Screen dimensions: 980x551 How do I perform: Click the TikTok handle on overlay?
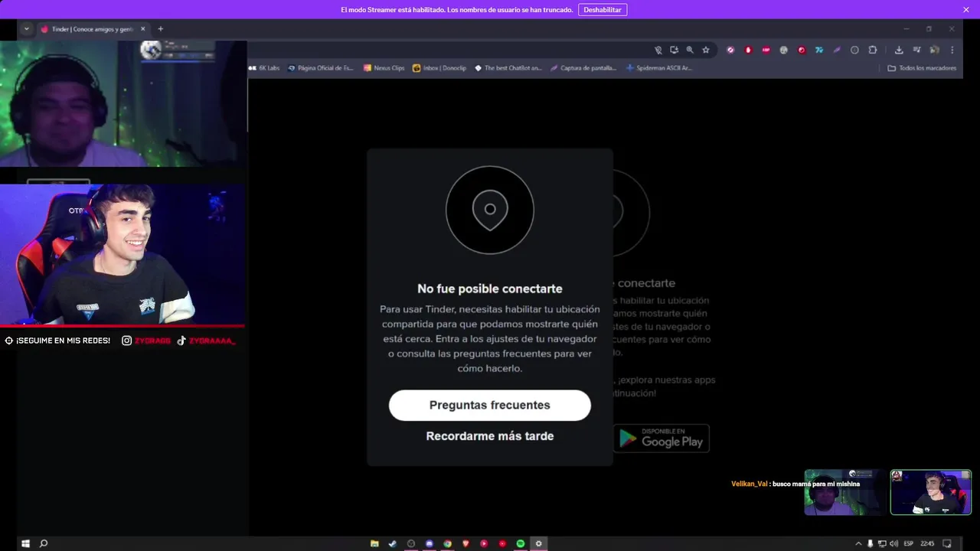(x=206, y=341)
